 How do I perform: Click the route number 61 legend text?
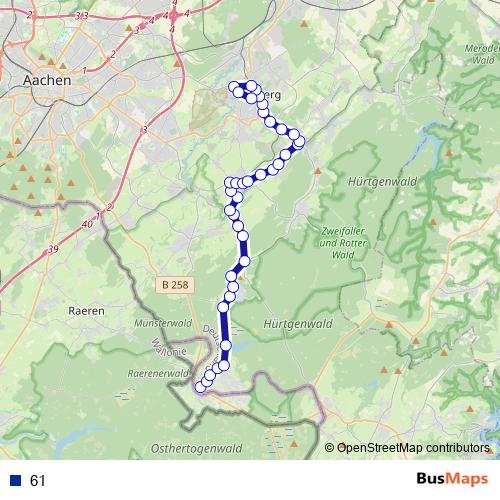[x=37, y=481]
